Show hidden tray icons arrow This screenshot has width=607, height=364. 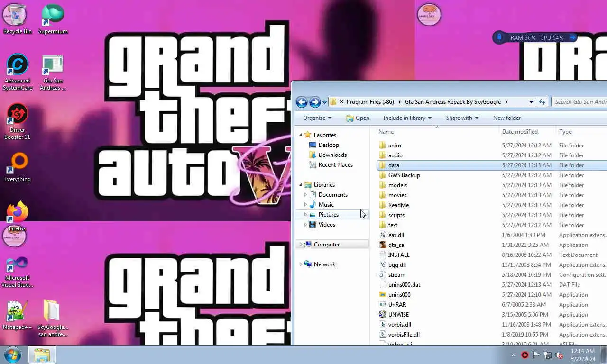coord(513,355)
